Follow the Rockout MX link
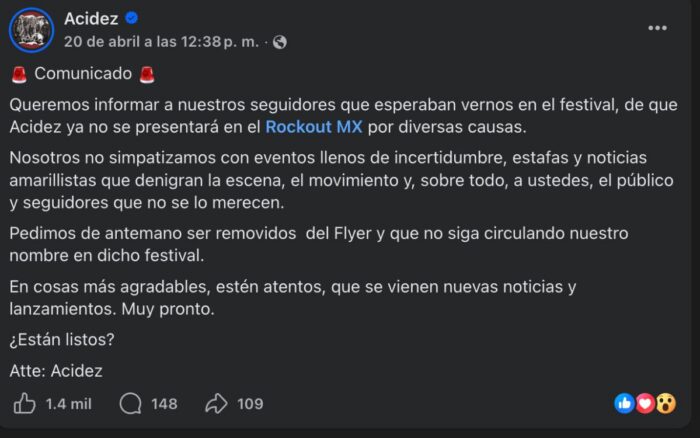This screenshot has height=438, width=700. [x=307, y=127]
